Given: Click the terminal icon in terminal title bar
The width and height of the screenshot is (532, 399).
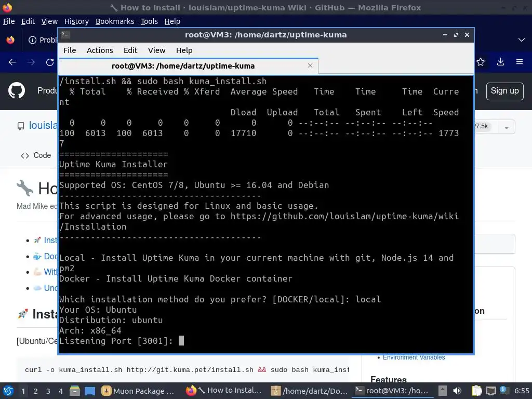Looking at the screenshot, I should coord(65,34).
